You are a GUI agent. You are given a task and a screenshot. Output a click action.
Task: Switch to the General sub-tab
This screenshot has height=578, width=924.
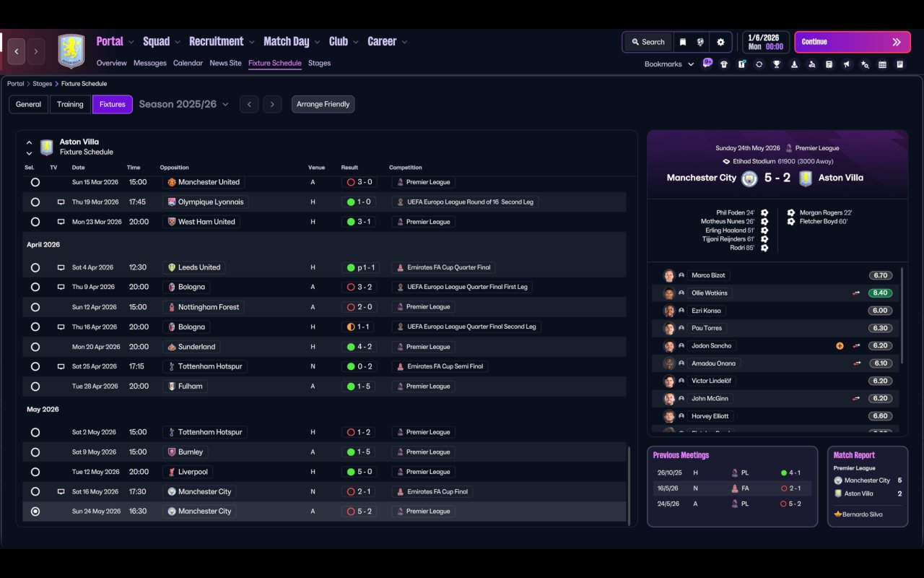29,104
